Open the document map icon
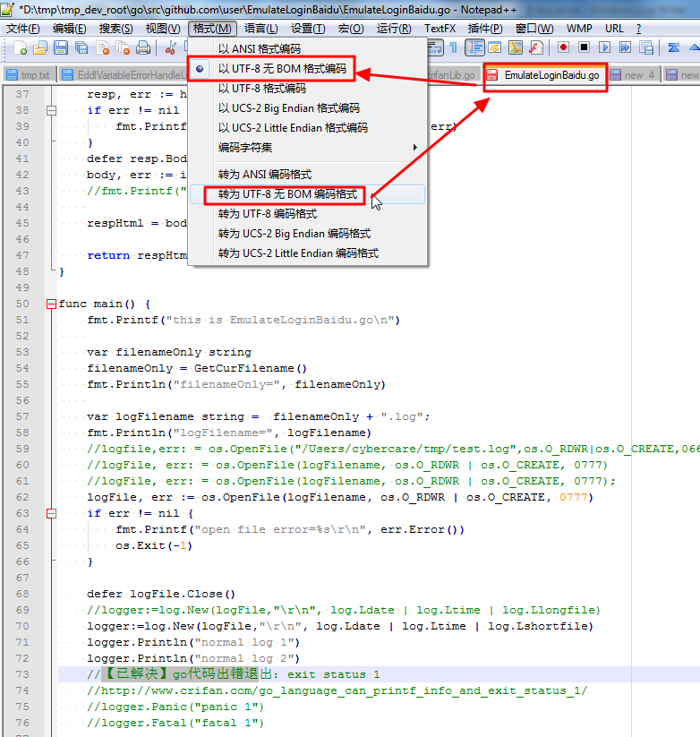Screen dimensions: 700x737 (x=516, y=47)
